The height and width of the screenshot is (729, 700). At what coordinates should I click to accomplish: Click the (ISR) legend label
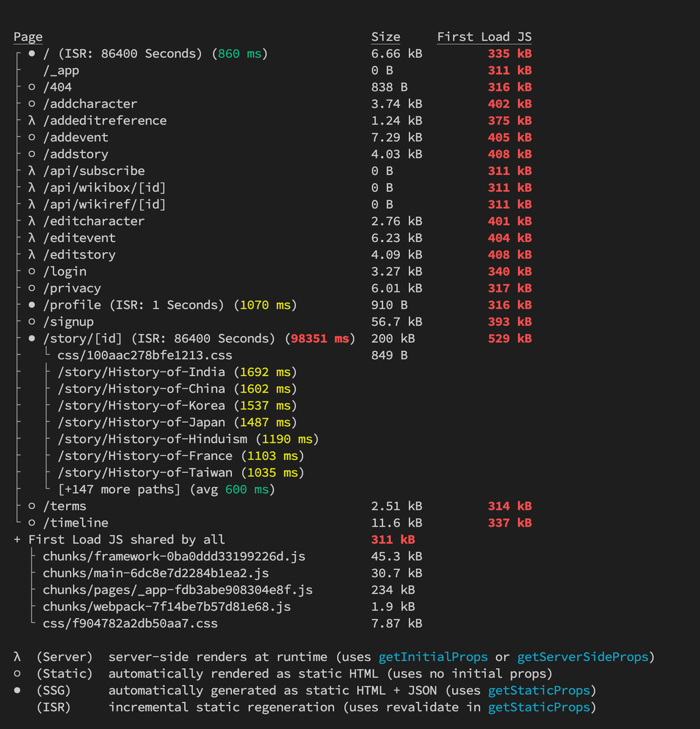53,707
